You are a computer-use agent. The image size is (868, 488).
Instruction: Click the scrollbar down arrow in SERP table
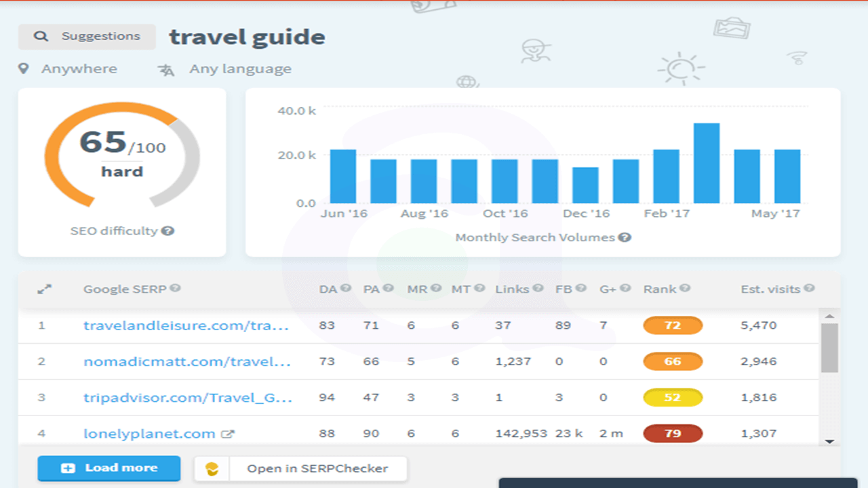point(829,441)
